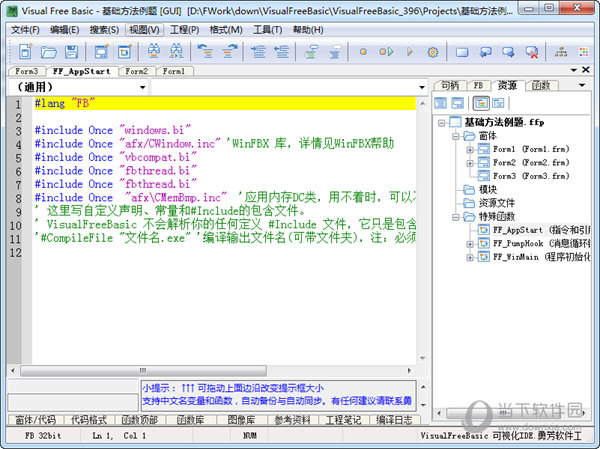
Task: Toggle the highlighted tree view icon
Action: click(481, 103)
